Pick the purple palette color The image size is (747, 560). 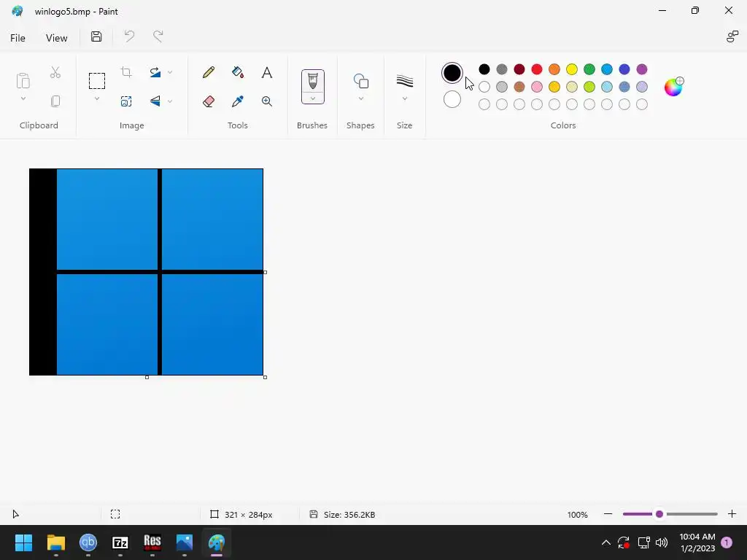[642, 69]
